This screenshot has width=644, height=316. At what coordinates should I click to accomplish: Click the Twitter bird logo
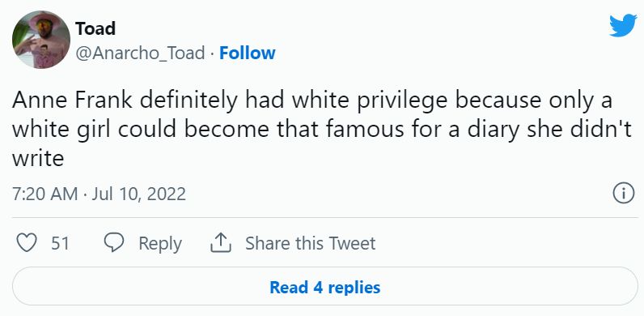point(623,26)
